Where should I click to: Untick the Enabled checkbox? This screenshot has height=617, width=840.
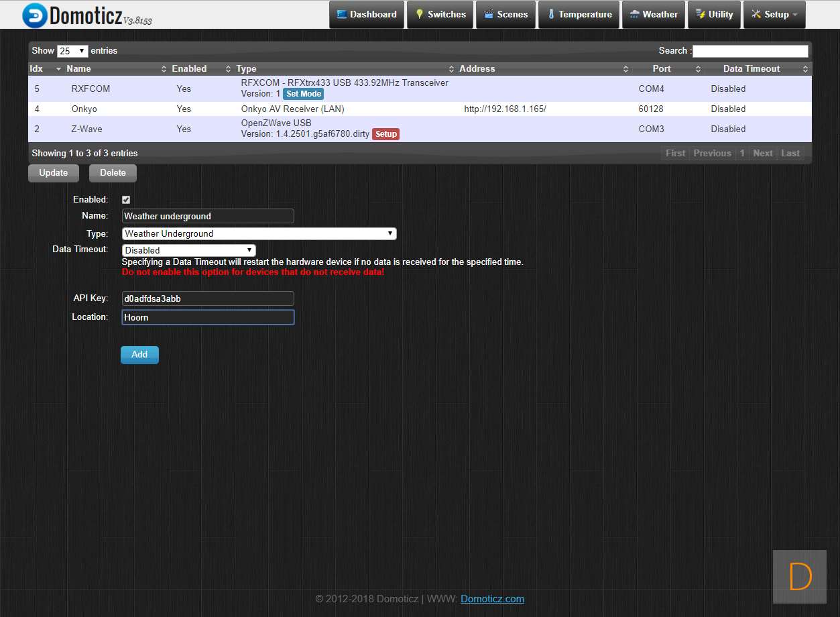[x=126, y=200]
